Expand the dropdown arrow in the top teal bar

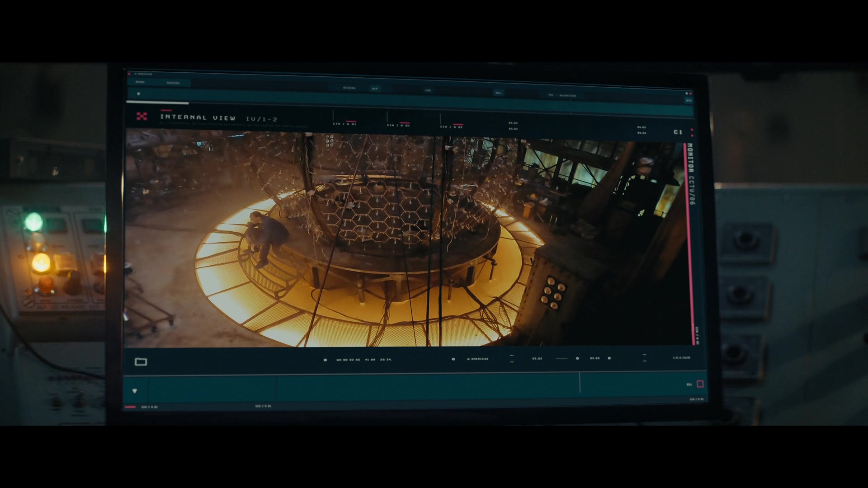tap(138, 94)
